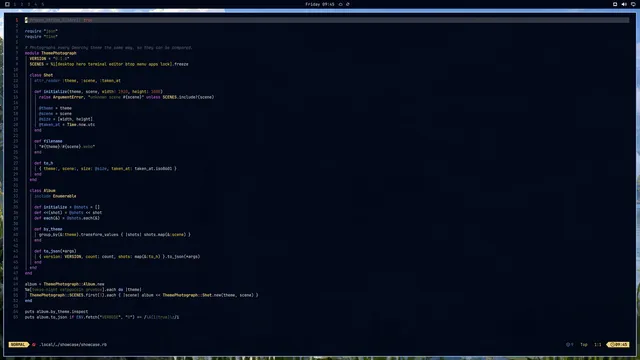
Task: Click the attr_reader line
Action: (78, 80)
